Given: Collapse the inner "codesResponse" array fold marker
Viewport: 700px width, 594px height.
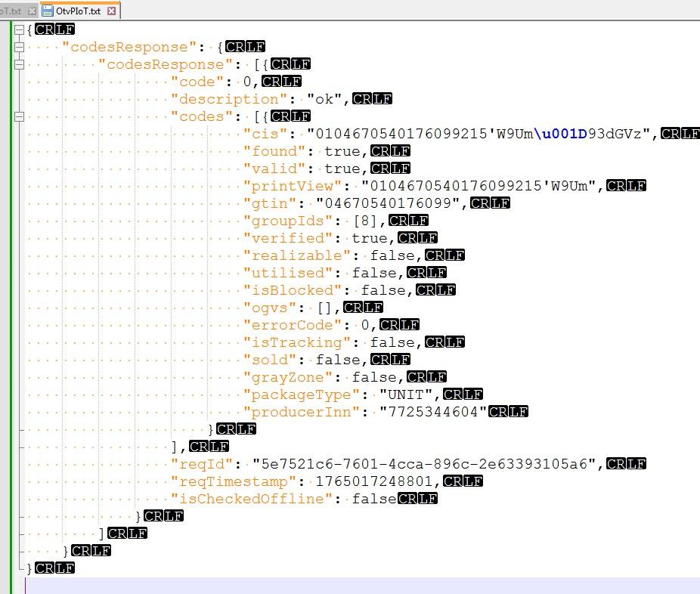Looking at the screenshot, I should pyautogui.click(x=19, y=64).
